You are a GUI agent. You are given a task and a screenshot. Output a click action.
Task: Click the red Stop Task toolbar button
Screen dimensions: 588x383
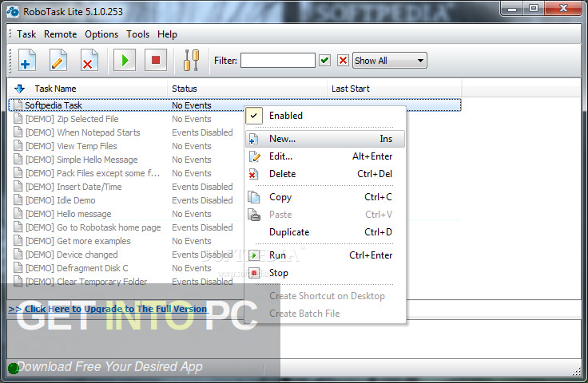(156, 60)
